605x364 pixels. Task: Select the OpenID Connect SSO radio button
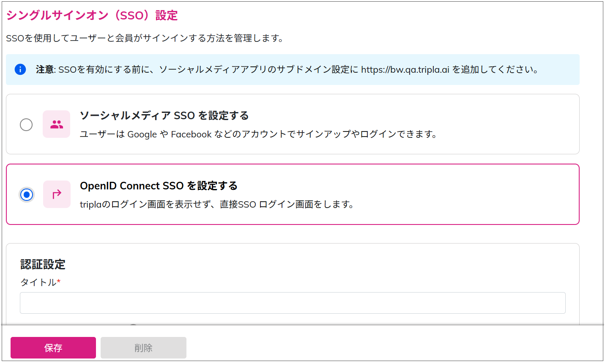27,194
